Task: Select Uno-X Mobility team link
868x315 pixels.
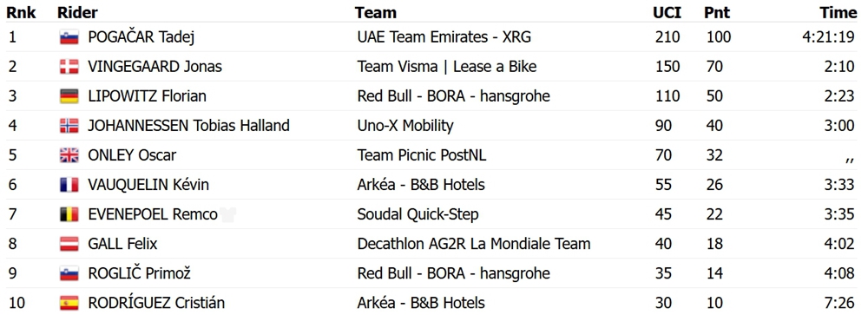Action: coord(405,126)
